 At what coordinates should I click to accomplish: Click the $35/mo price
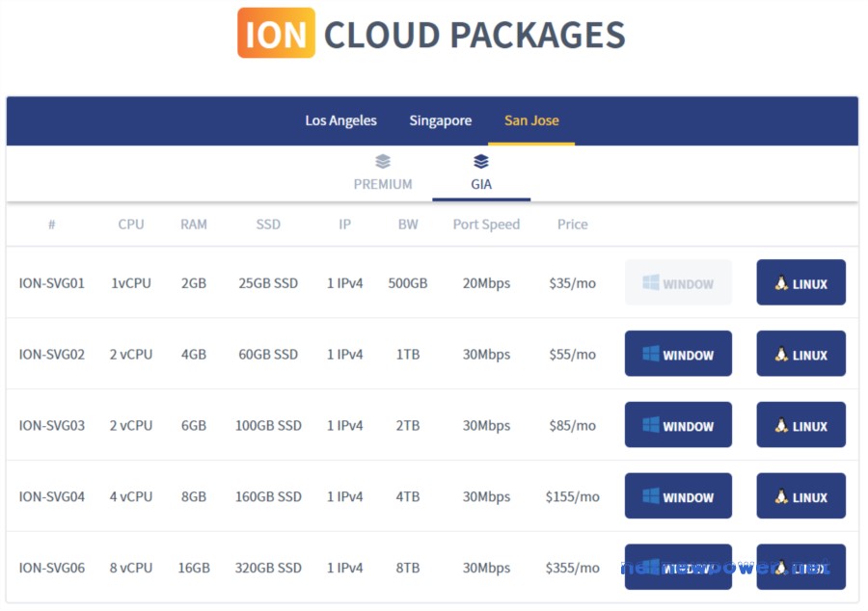coord(572,283)
